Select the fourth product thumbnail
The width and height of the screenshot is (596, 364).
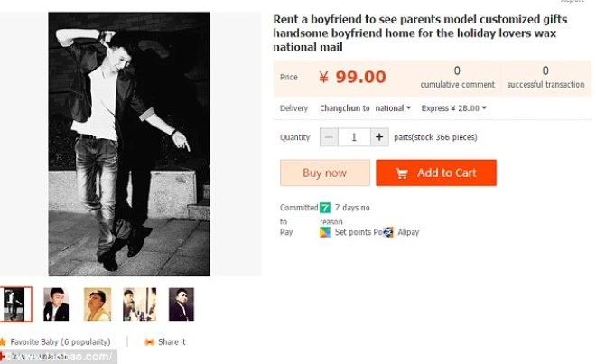(x=139, y=304)
